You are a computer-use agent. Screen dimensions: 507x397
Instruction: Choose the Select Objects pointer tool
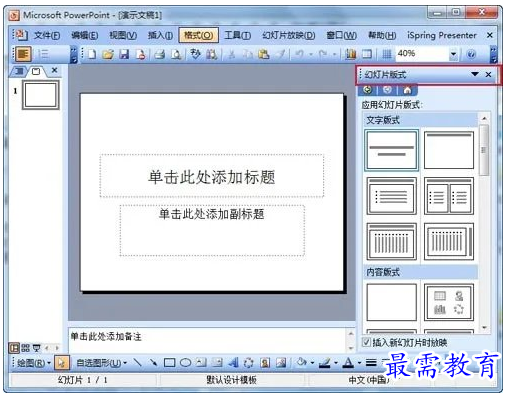(x=61, y=362)
